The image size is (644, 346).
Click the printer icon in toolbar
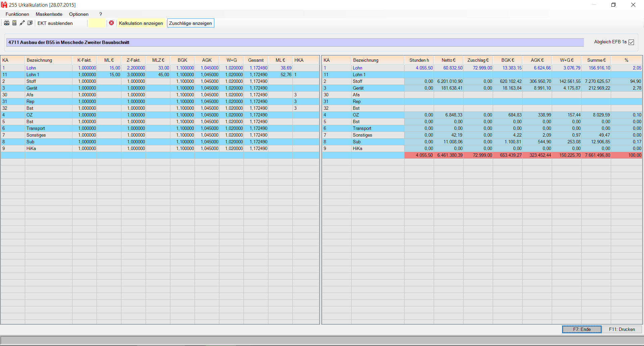tap(7, 23)
